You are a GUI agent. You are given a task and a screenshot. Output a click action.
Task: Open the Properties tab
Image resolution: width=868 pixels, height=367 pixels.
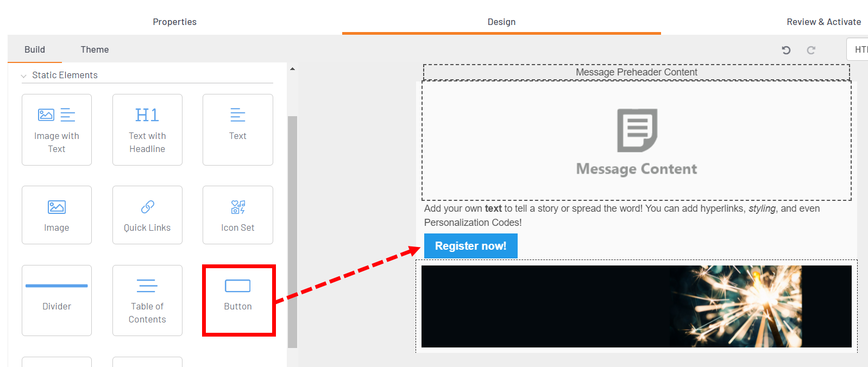point(174,22)
